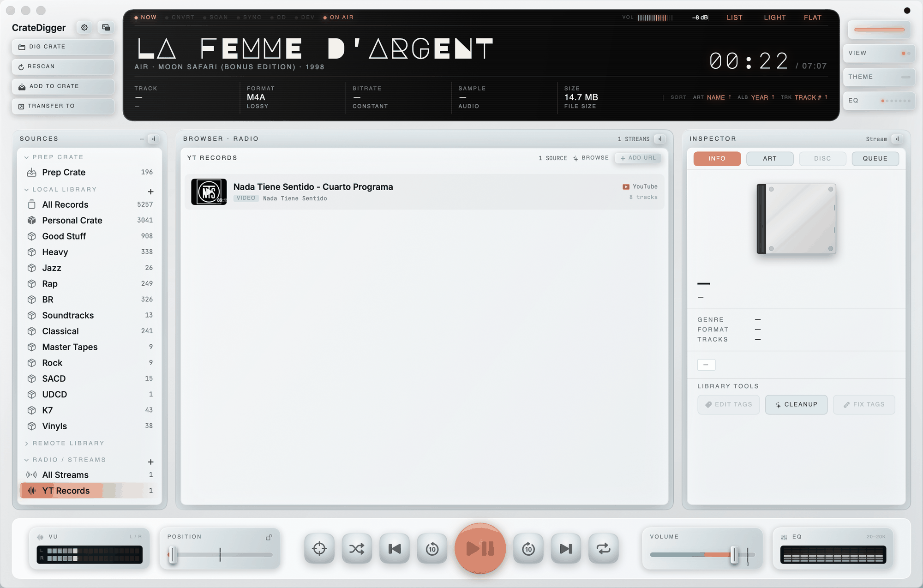Toggle artist sort by NAME

[719, 97]
